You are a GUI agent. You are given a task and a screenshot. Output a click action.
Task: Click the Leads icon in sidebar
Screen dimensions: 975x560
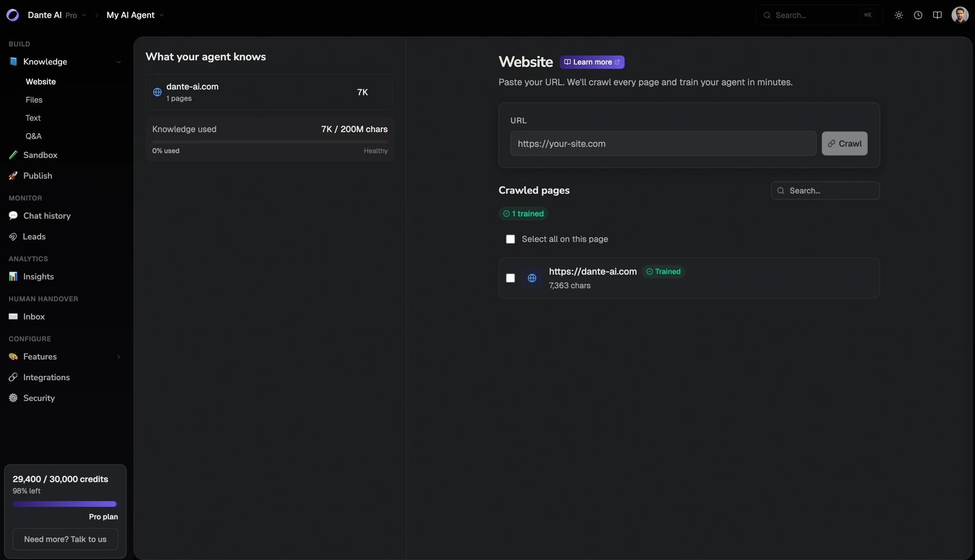coord(13,236)
